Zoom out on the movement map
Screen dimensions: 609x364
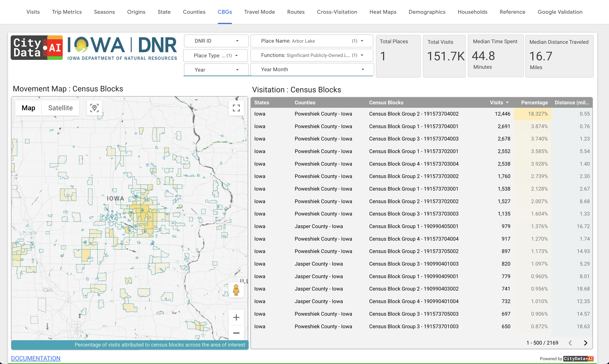pyautogui.click(x=236, y=333)
